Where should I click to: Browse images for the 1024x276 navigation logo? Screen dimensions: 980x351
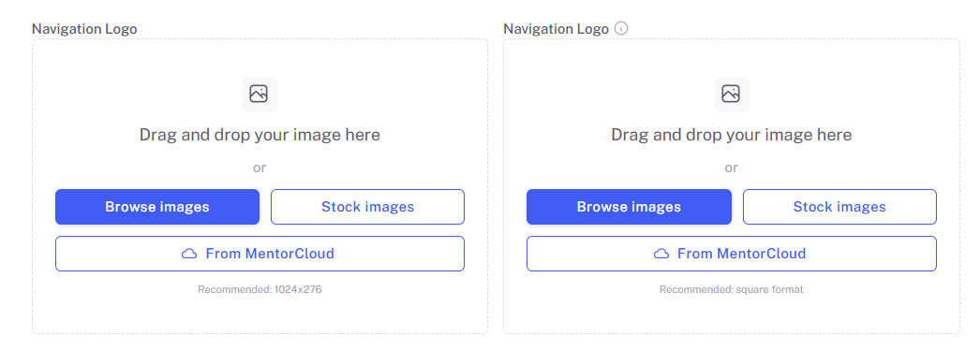[x=156, y=207]
